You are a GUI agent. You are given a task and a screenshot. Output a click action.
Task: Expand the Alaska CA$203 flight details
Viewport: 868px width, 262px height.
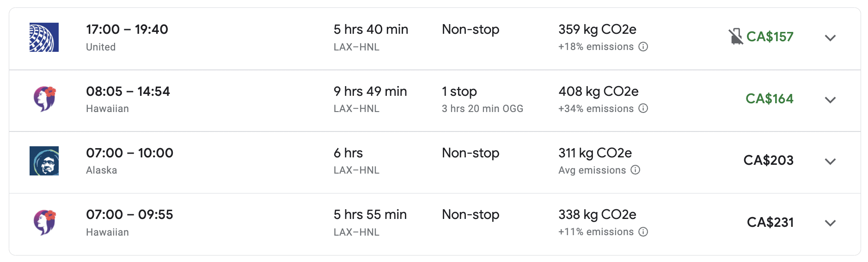[830, 161]
